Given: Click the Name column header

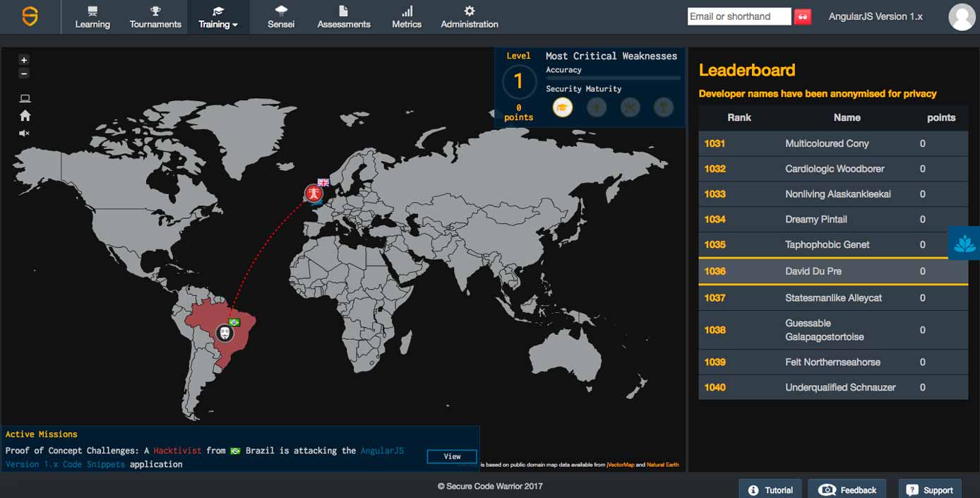Looking at the screenshot, I should tap(847, 118).
